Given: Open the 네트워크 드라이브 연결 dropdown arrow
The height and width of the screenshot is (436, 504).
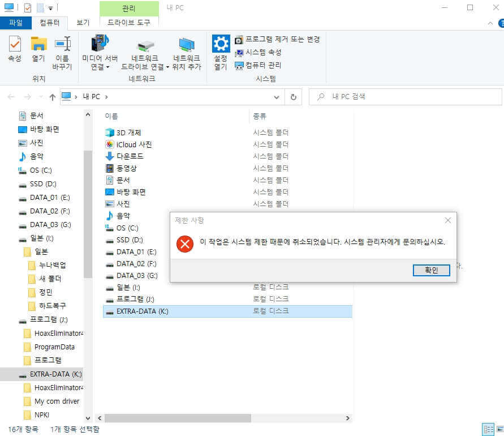Looking at the screenshot, I should [167, 67].
